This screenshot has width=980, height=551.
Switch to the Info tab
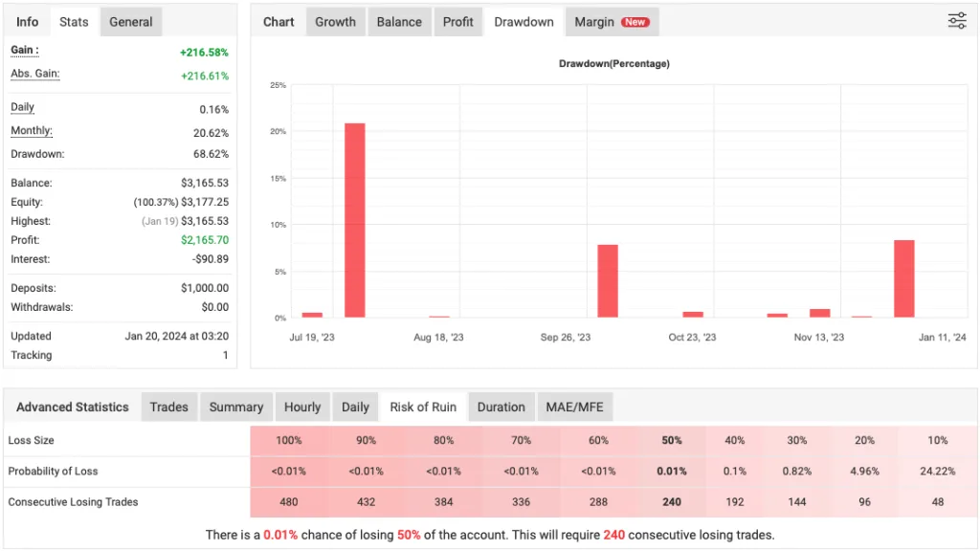[x=28, y=22]
